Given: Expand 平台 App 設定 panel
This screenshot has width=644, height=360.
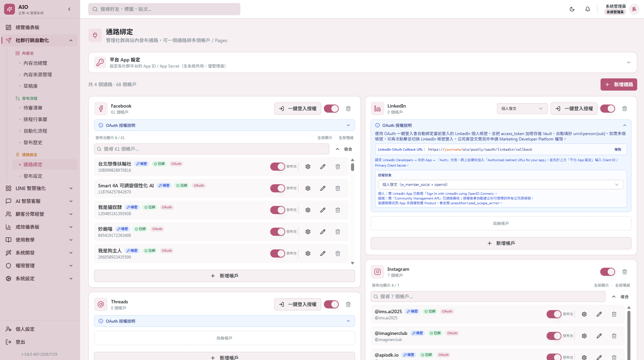Looking at the screenshot, I should [363, 62].
